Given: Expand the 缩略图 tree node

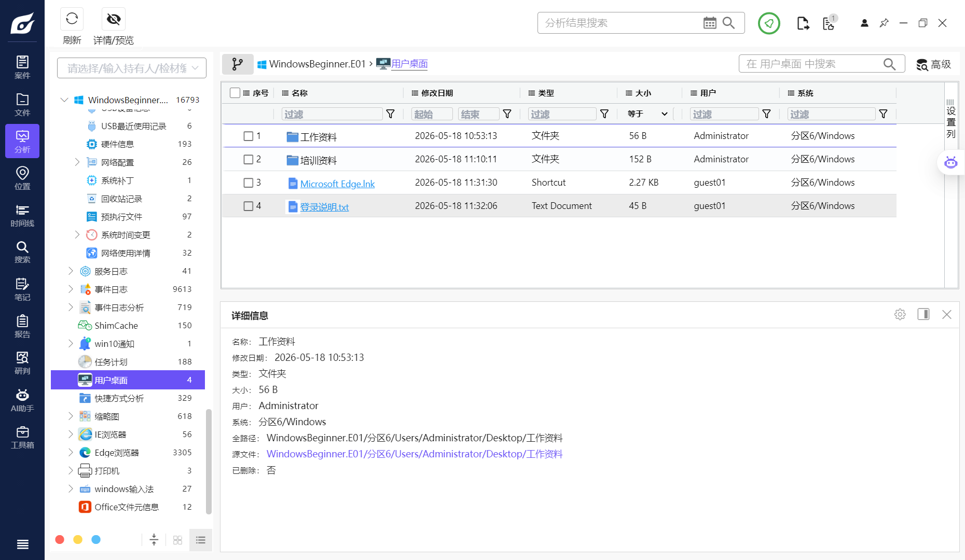Looking at the screenshot, I should [71, 416].
